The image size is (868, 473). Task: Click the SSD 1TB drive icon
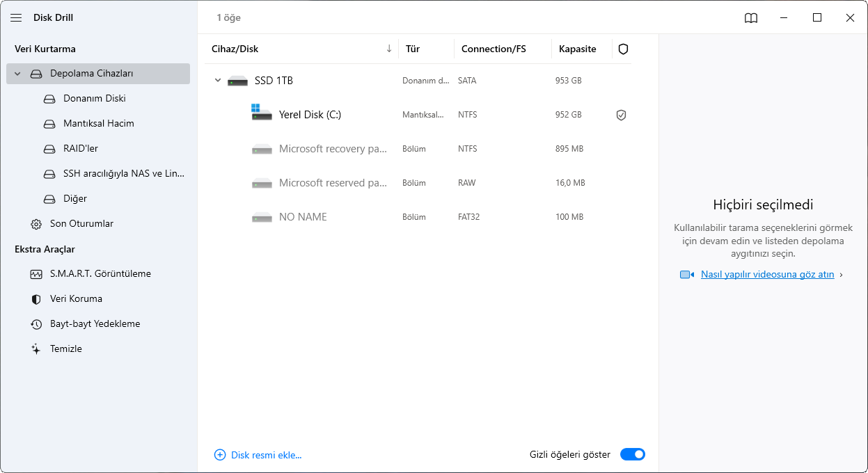(238, 81)
